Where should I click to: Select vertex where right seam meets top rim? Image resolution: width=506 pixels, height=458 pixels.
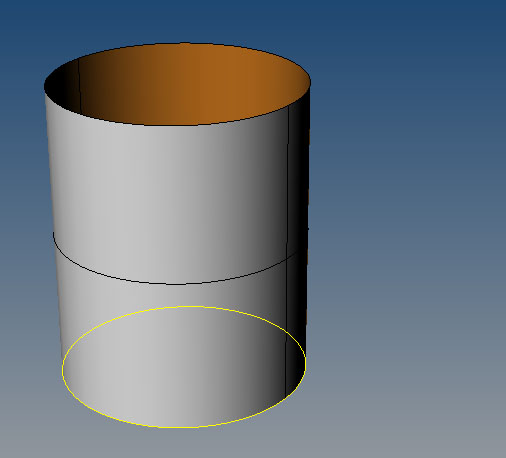click(x=289, y=107)
